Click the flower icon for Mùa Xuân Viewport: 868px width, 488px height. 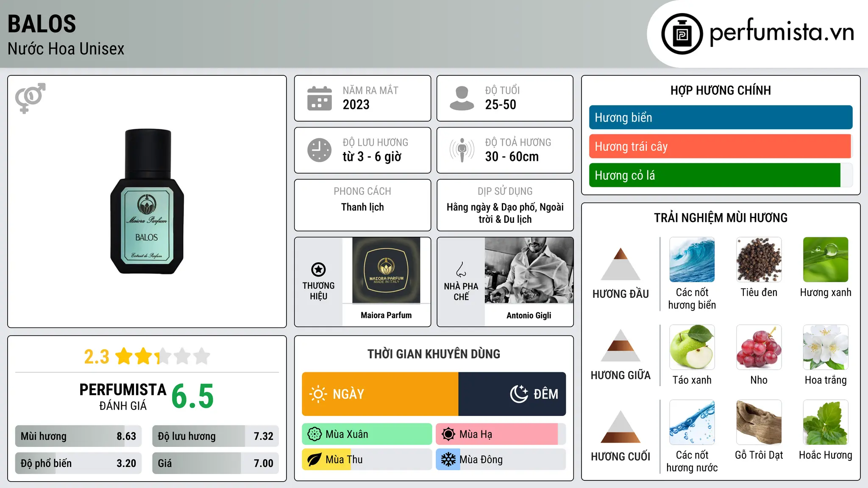[314, 434]
